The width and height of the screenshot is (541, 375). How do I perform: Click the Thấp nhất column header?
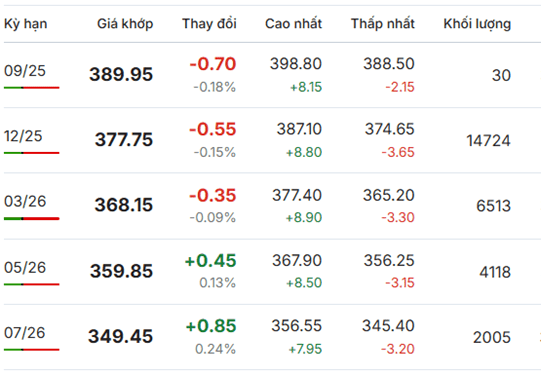pyautogui.click(x=383, y=23)
